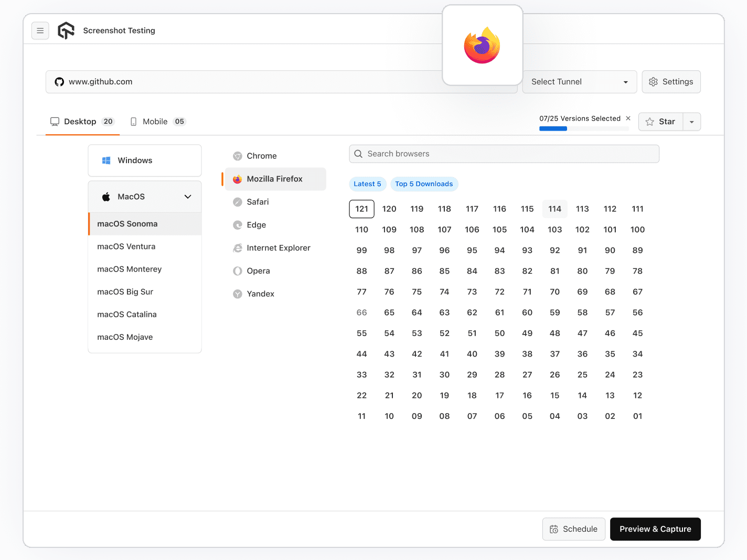Click the Preview & Capture button

[655, 529]
